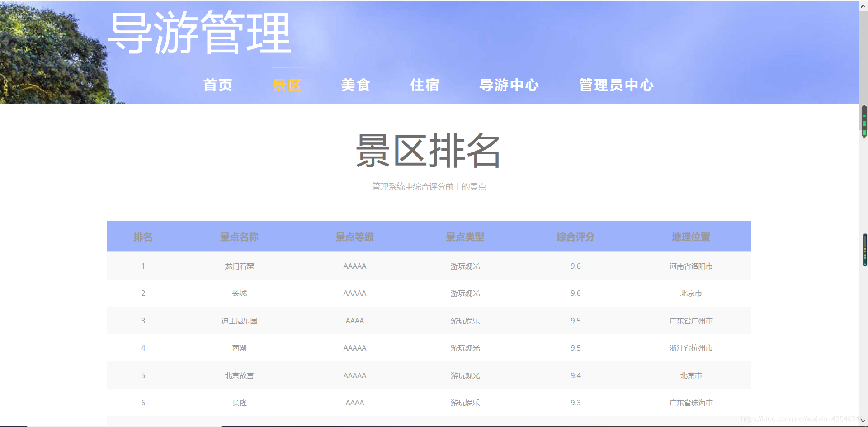Viewport: 868px width, 427px height.
Task: Open the 管理员中心 page
Action: [616, 85]
